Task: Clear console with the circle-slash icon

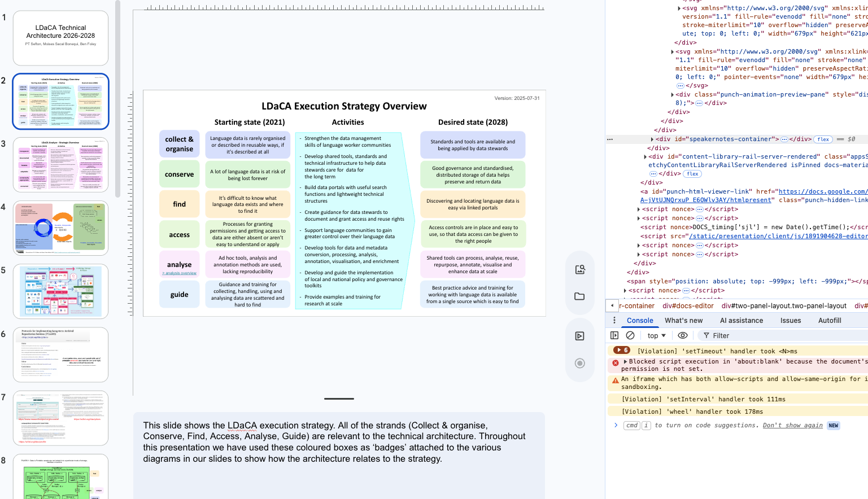Action: [x=630, y=335]
